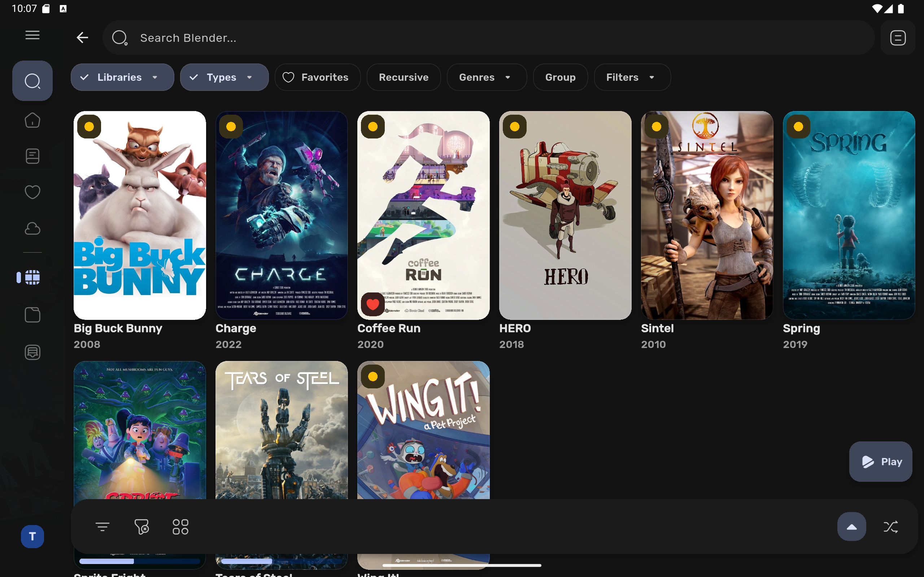Open the favorites heart sidebar tab
This screenshot has width=924, height=577.
coord(32,192)
